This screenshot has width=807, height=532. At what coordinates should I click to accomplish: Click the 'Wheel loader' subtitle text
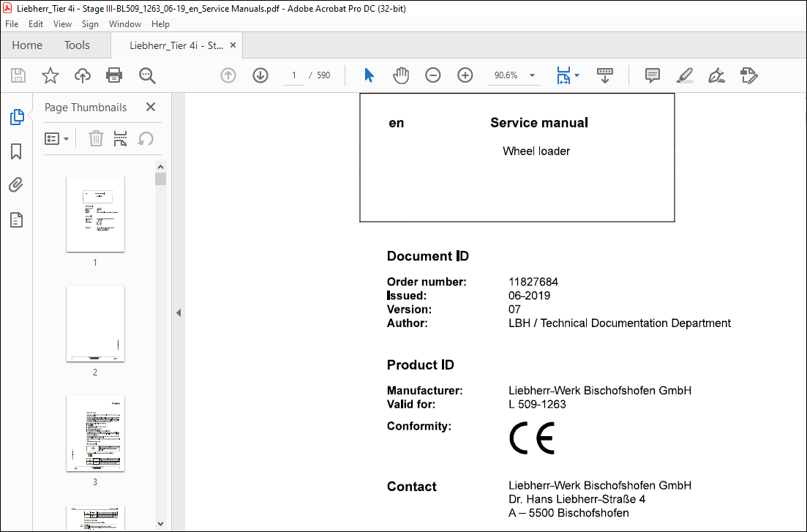536,151
